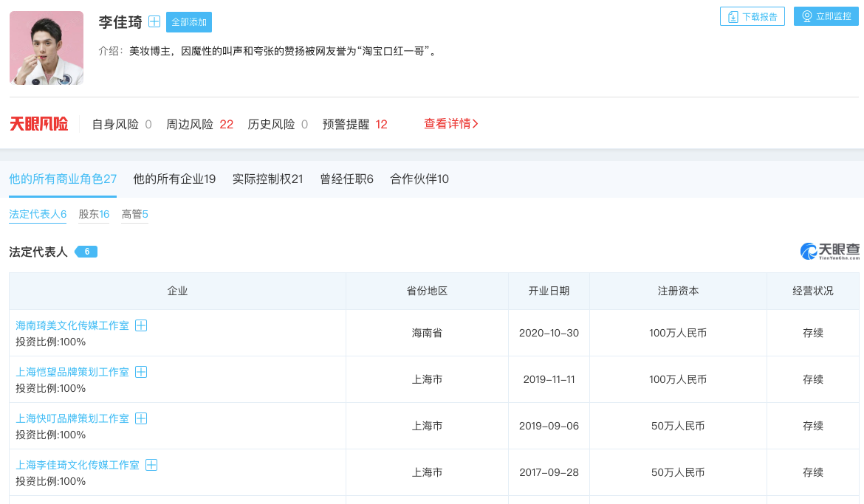Open the 海南琦美文化传媒工作室 company link
Screen dimensions: 864x504
[72, 325]
